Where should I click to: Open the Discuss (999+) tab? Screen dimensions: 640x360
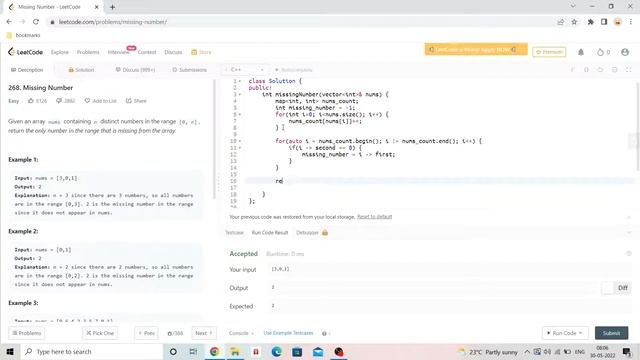click(135, 70)
